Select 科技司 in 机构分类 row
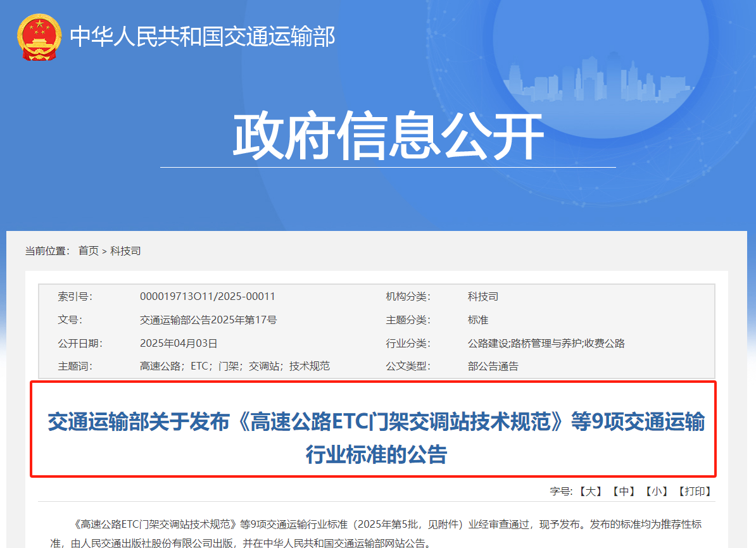756x548 pixels. [483, 296]
